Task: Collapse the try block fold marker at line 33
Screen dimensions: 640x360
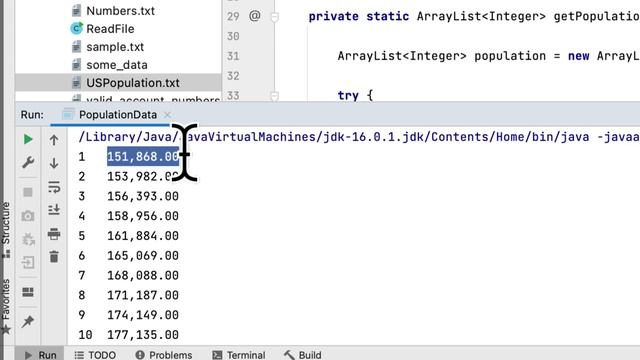Action: click(275, 96)
